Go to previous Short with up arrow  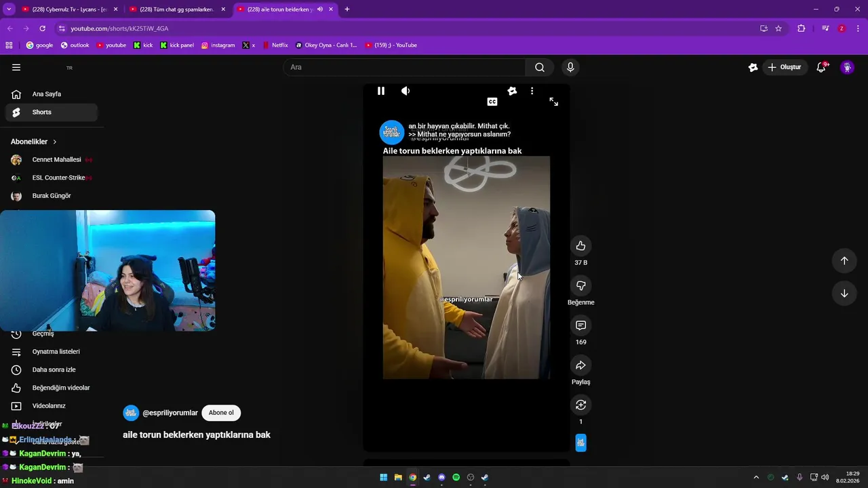844,261
